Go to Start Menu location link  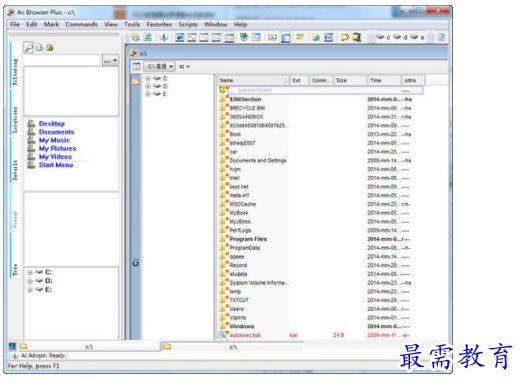(x=56, y=165)
